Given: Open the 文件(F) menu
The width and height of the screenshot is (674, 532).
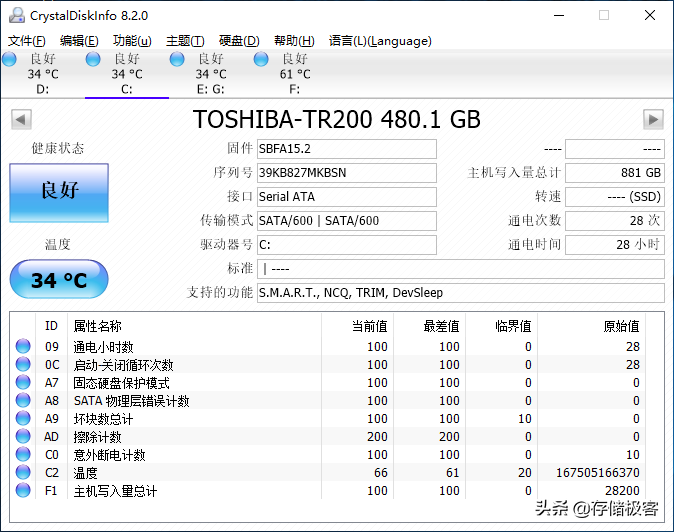Looking at the screenshot, I should point(27,41).
